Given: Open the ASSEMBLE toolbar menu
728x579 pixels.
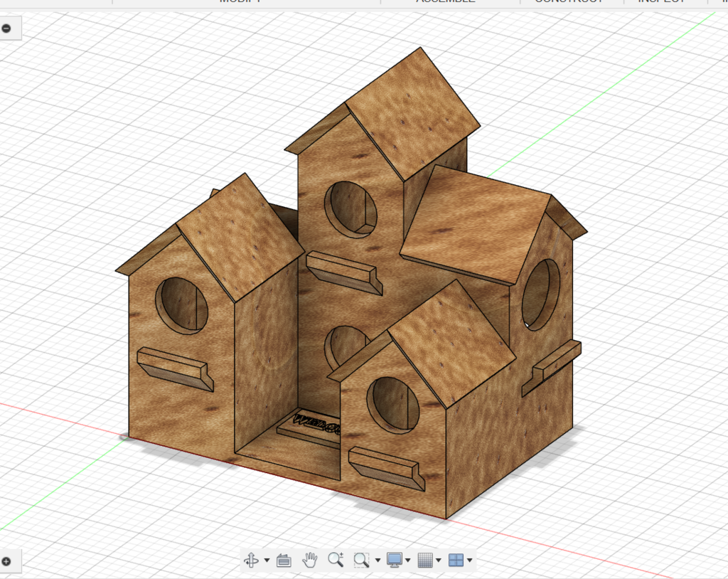Looking at the screenshot, I should (x=446, y=1).
